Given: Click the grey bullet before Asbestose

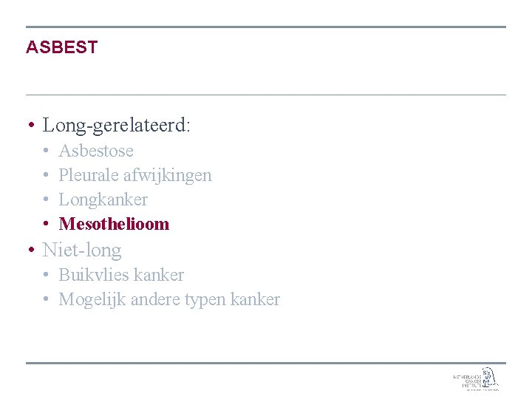Looking at the screenshot, I should pos(46,150).
